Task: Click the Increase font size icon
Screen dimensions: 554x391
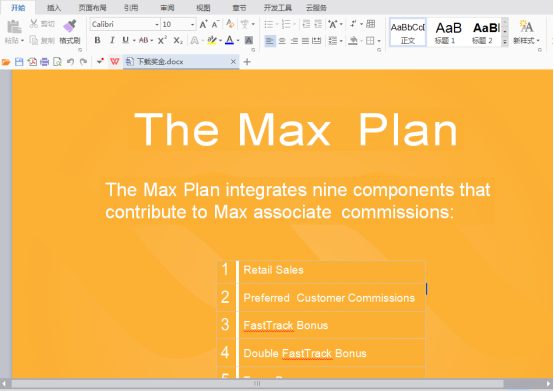Action: point(204,24)
